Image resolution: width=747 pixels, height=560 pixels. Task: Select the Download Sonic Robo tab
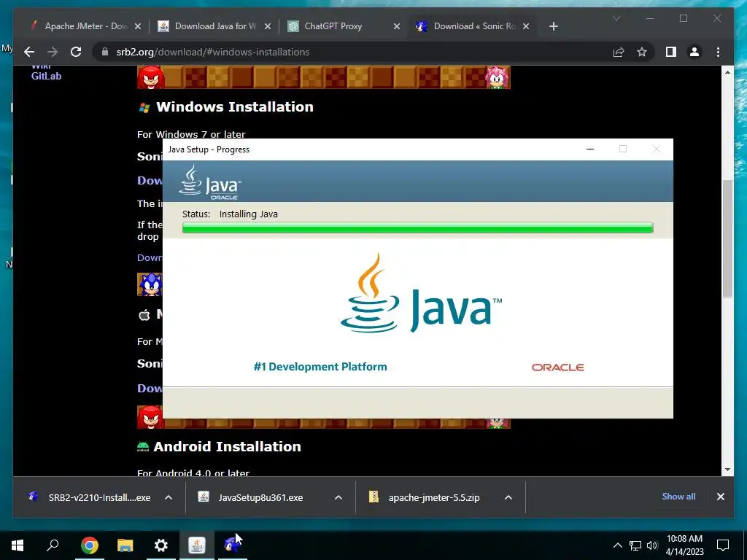point(474,26)
